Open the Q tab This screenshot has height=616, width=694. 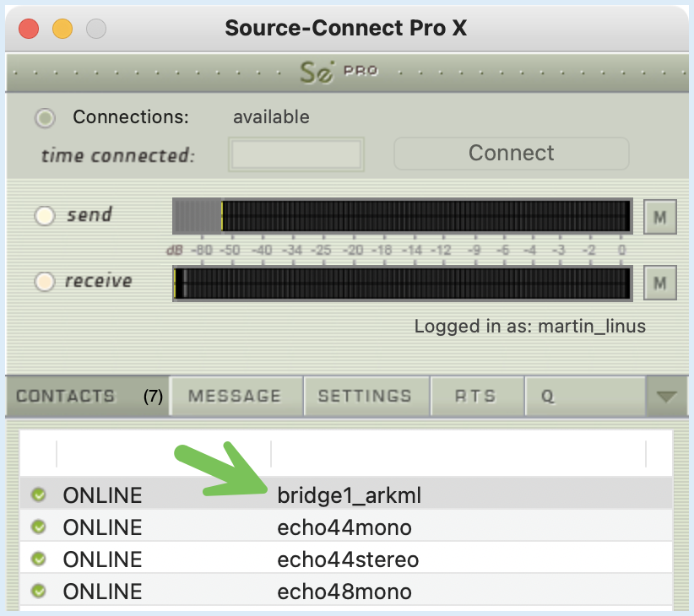(x=583, y=396)
